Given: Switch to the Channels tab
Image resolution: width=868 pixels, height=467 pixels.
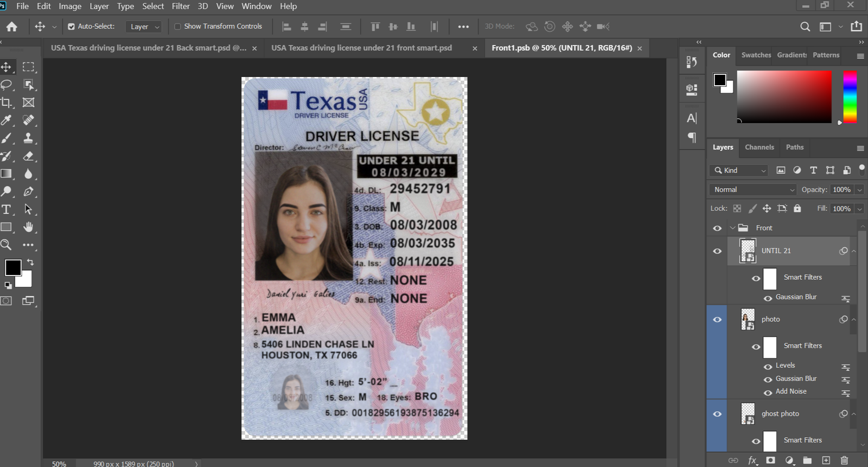Looking at the screenshot, I should coord(759,147).
